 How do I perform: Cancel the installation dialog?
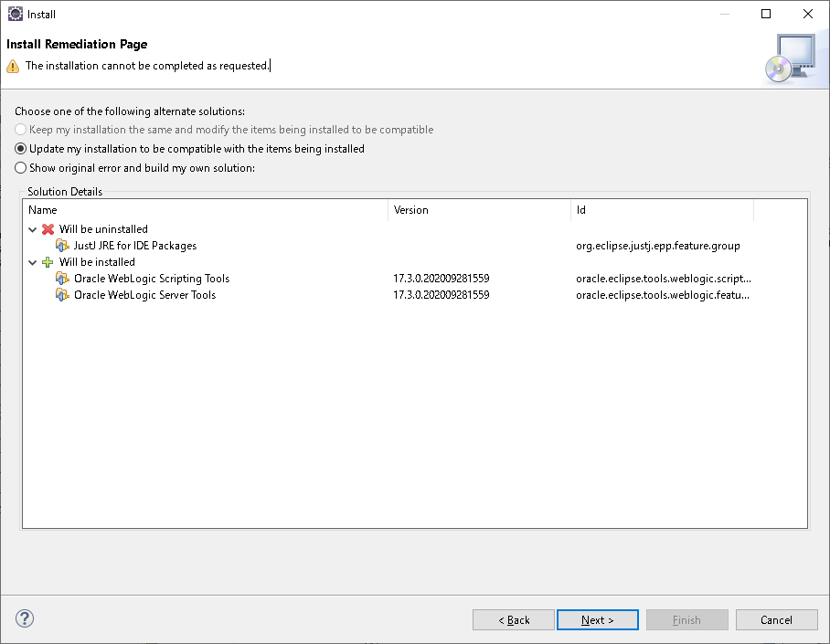point(776,619)
